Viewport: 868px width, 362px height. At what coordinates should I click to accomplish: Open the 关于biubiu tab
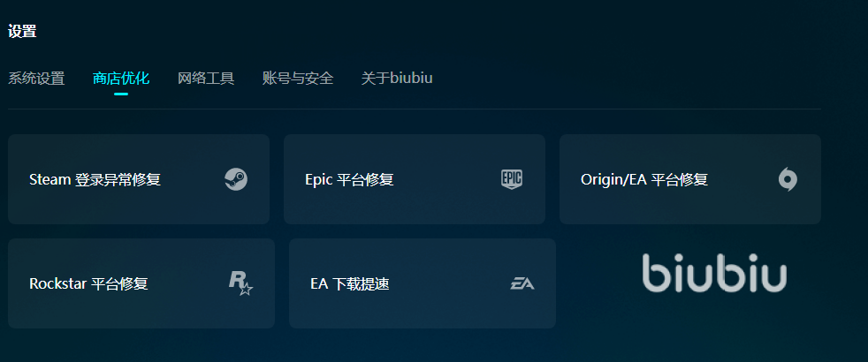point(397,79)
